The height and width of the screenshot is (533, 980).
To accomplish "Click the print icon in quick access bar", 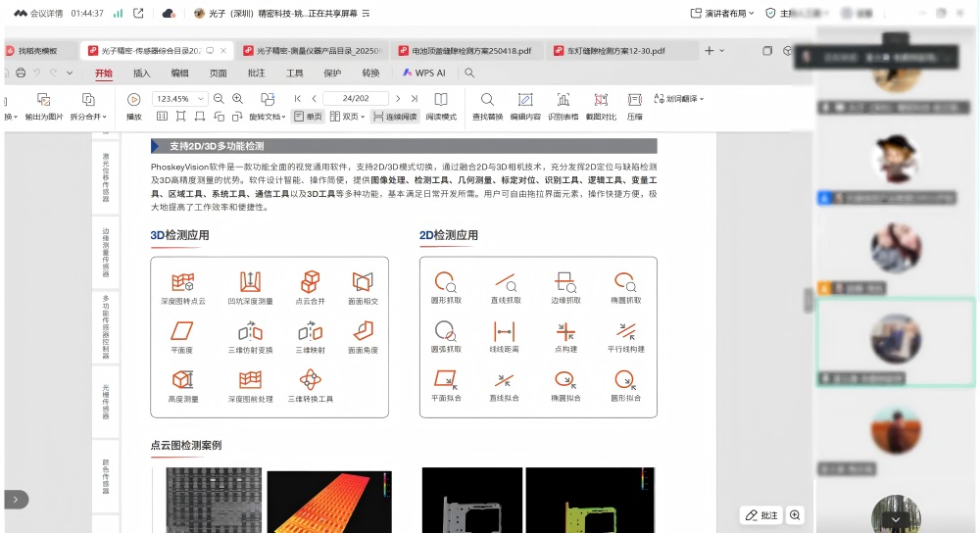I will [21, 73].
